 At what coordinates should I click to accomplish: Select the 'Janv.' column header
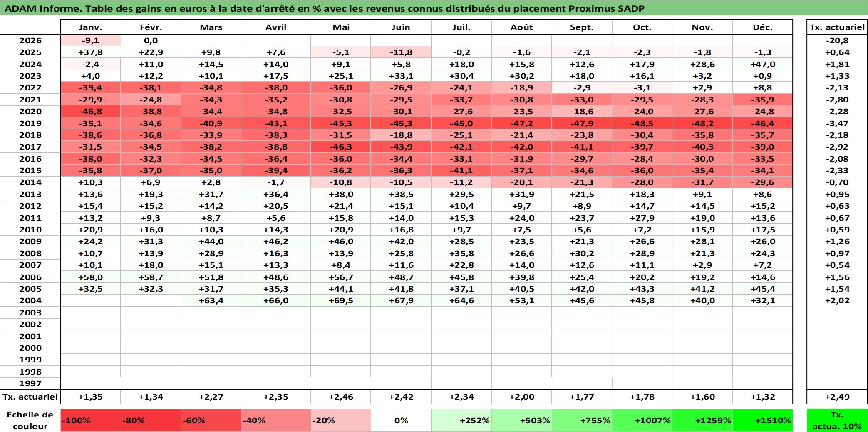91,27
